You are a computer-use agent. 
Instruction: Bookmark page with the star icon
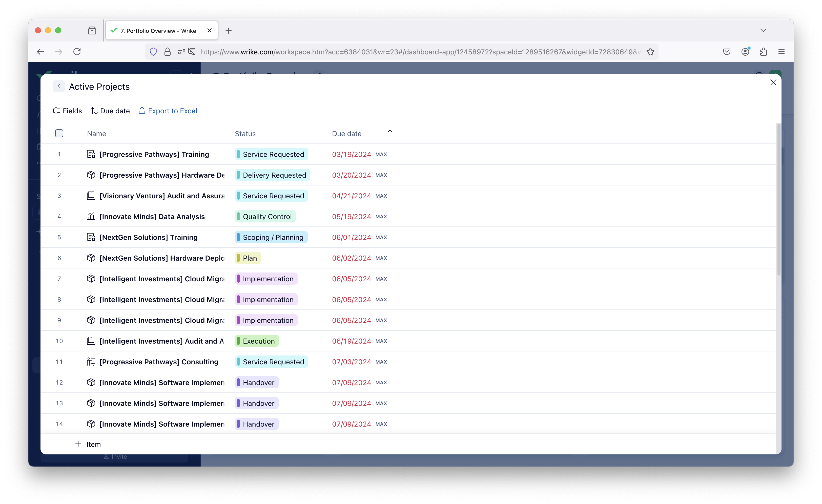pyautogui.click(x=650, y=52)
